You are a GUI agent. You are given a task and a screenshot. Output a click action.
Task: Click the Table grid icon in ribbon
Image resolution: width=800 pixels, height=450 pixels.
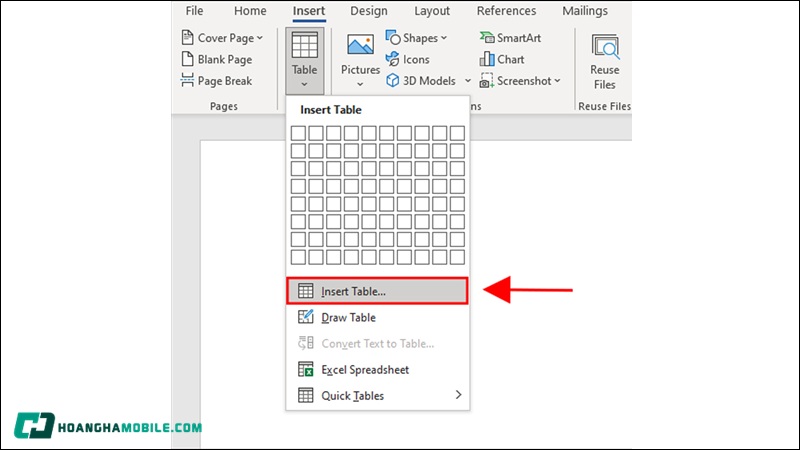click(x=305, y=45)
